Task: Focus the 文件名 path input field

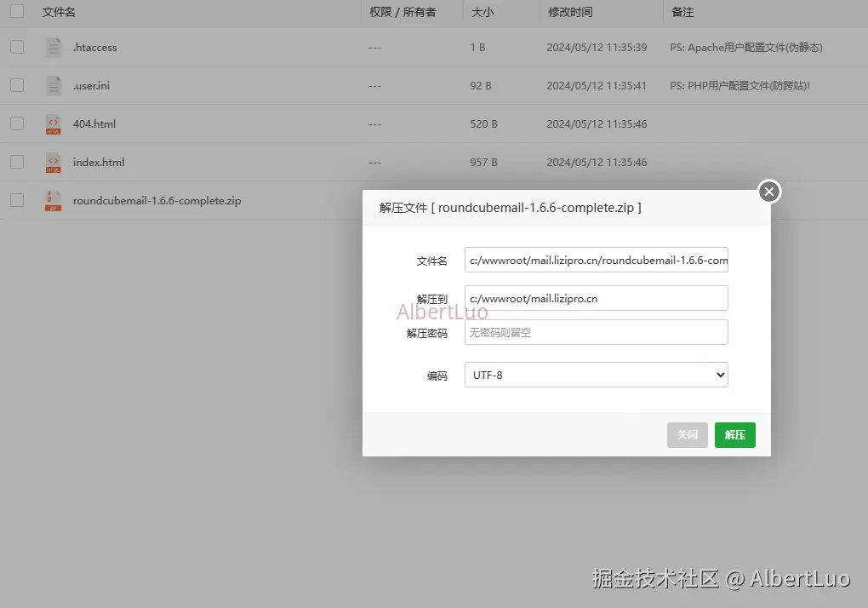Action: point(597,260)
